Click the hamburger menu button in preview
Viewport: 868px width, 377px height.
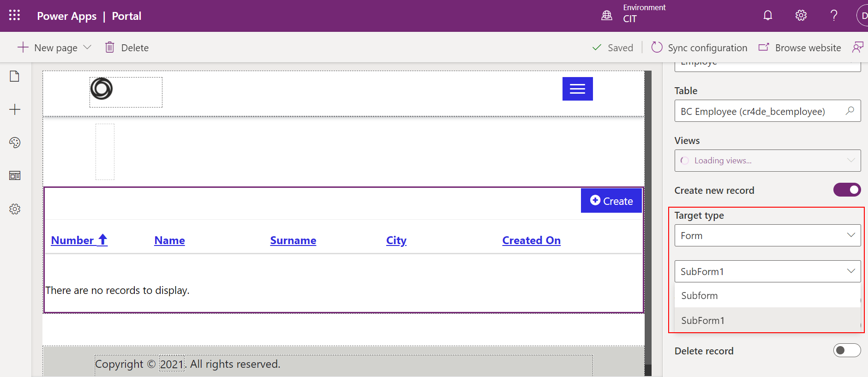pos(577,89)
